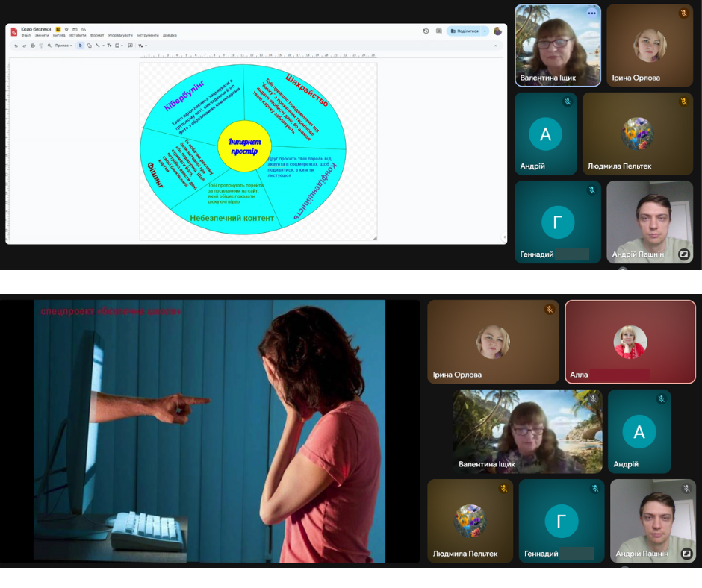Choose the Shape tool in the toolbar
The height and width of the screenshot is (588, 702).
[x=89, y=46]
